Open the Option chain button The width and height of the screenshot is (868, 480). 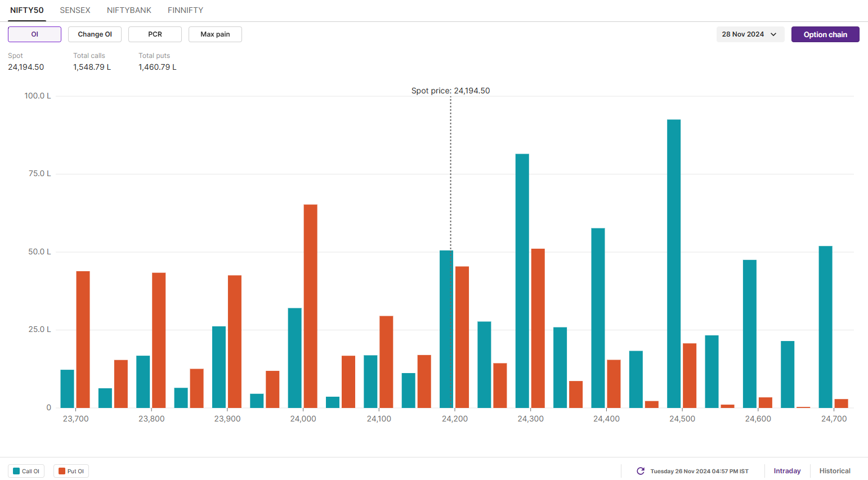pos(825,34)
